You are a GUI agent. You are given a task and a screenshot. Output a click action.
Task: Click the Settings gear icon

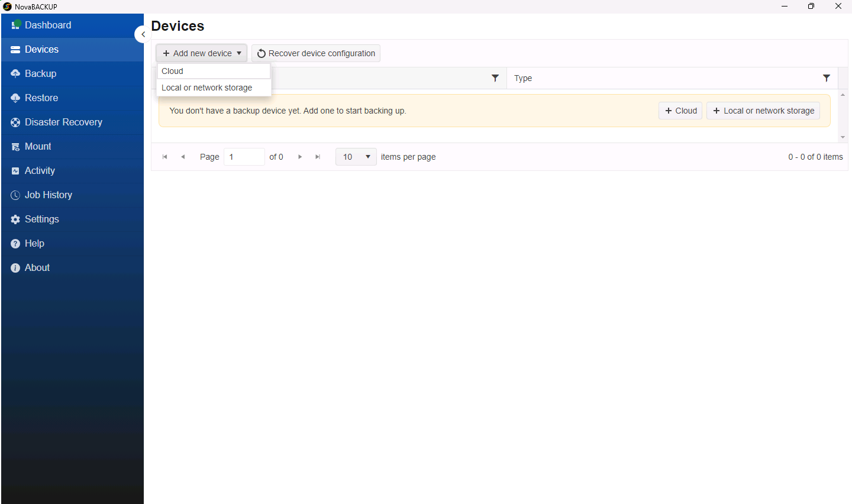tap(15, 219)
